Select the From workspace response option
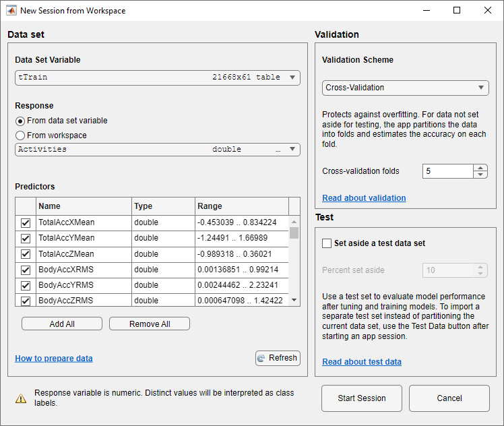This screenshot has height=426, width=504. coord(20,135)
